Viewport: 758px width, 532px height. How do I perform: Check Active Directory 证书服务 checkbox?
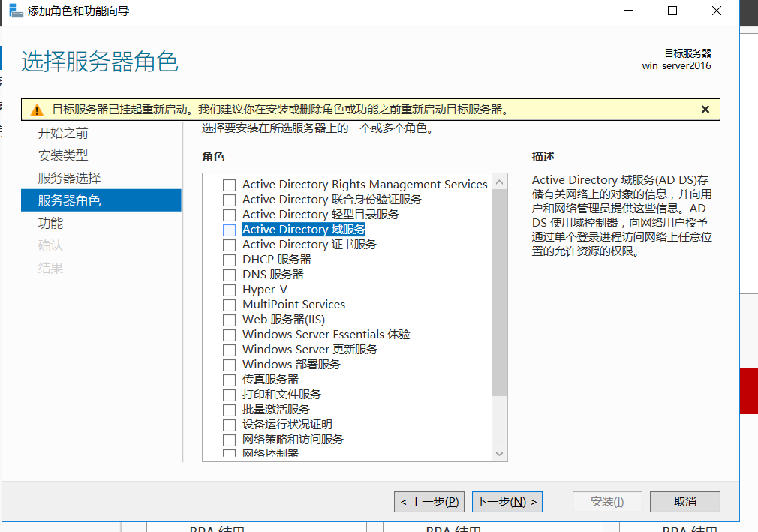[229, 245]
